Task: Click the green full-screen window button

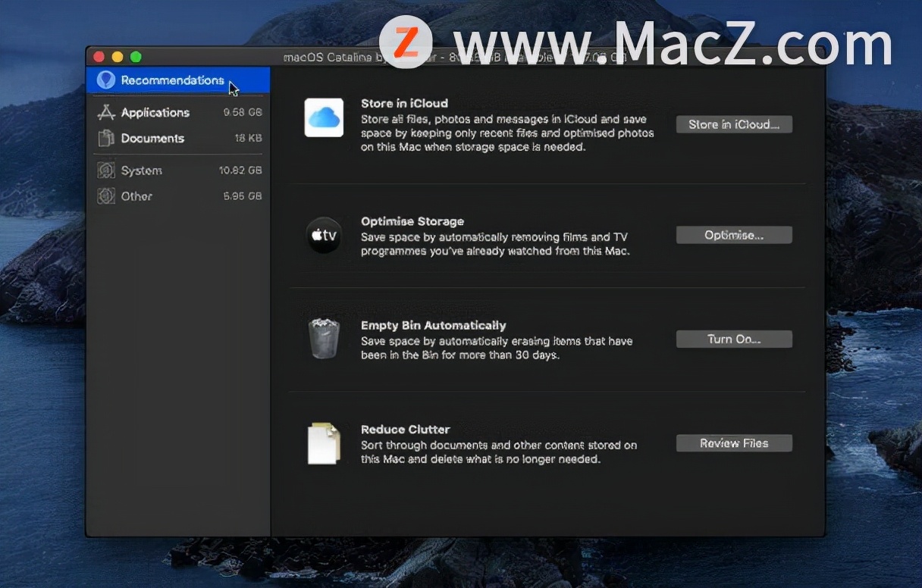Action: click(x=136, y=57)
